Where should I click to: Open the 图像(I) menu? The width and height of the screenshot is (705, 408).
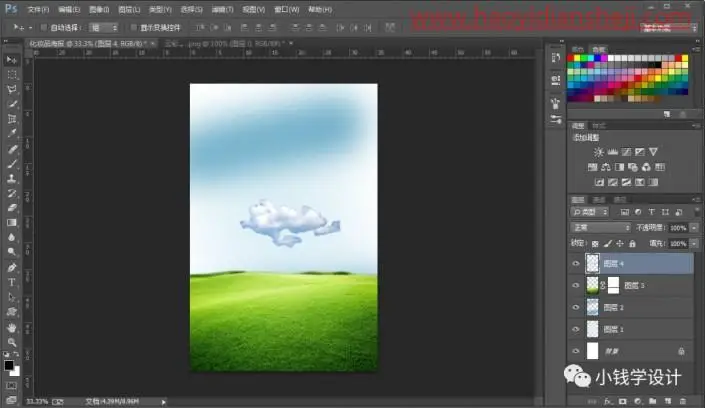pos(99,9)
